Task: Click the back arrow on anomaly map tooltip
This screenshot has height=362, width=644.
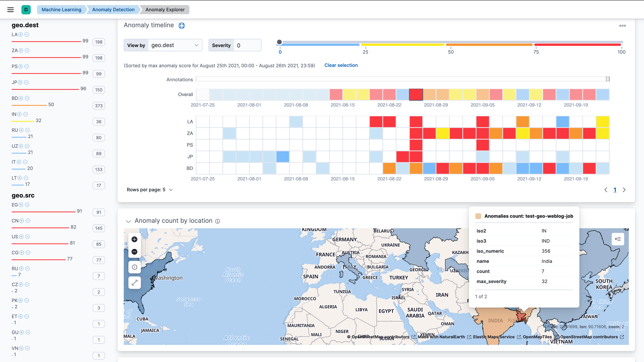Action: pos(618,239)
